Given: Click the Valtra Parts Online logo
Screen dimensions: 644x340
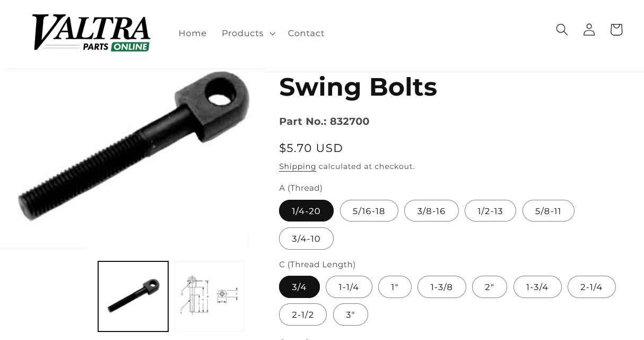Looking at the screenshot, I should pyautogui.click(x=91, y=33).
